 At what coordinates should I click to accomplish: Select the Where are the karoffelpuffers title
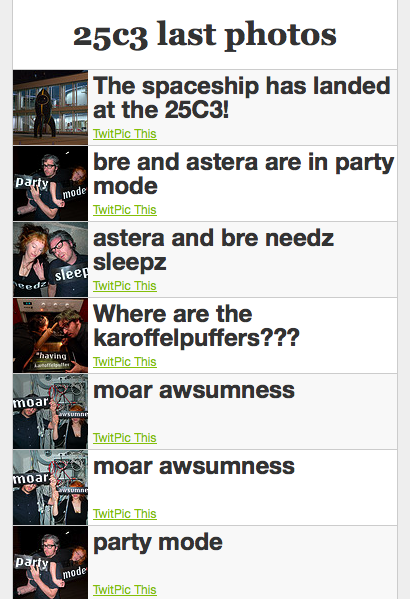tap(196, 326)
